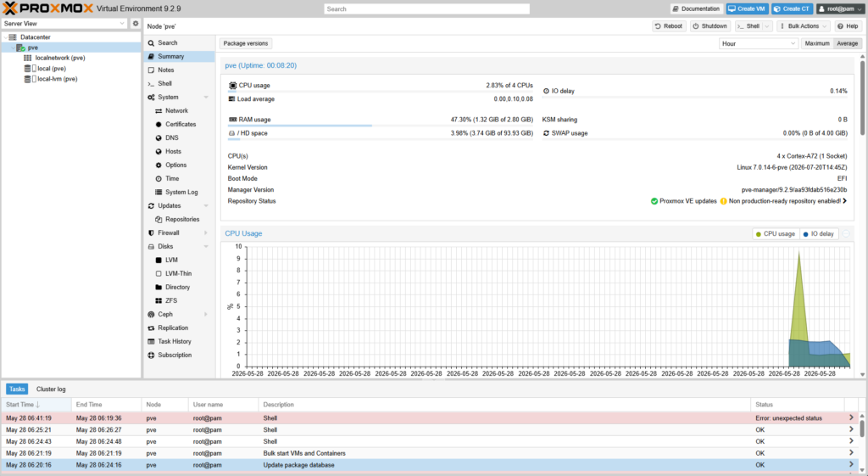868x476 pixels.
Task: Switch graph mode to Average
Action: (x=848, y=43)
